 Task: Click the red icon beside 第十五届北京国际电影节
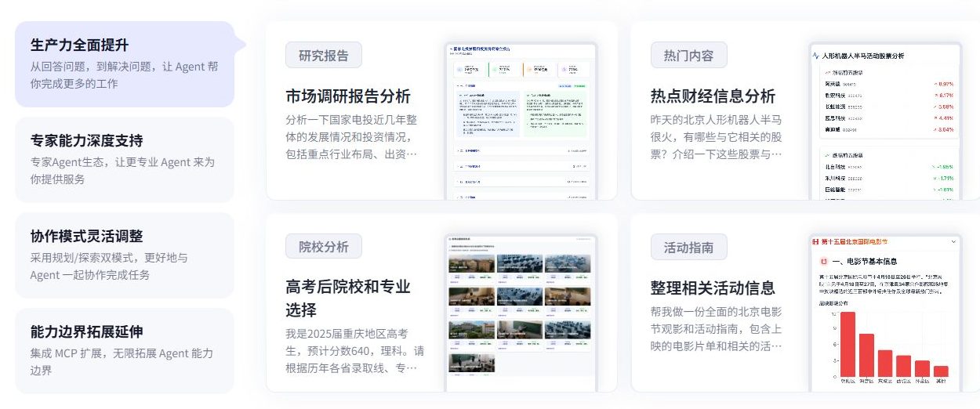(815, 242)
